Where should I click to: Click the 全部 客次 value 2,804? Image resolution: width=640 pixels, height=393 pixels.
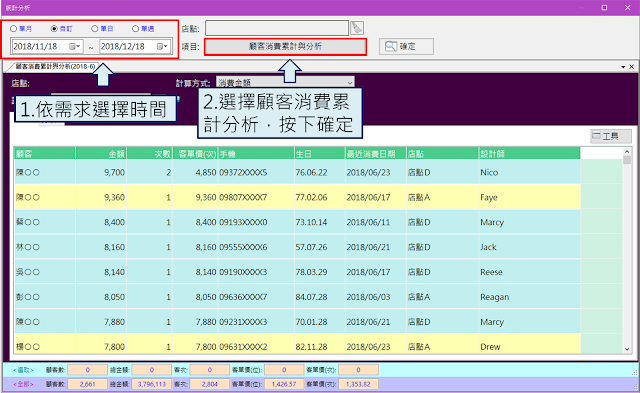(209, 384)
